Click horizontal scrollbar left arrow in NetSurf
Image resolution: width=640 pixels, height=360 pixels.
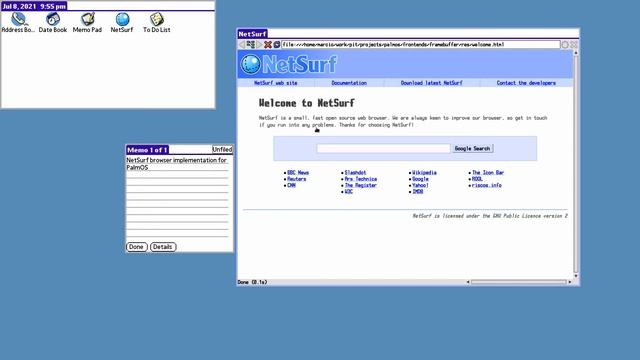[468, 282]
